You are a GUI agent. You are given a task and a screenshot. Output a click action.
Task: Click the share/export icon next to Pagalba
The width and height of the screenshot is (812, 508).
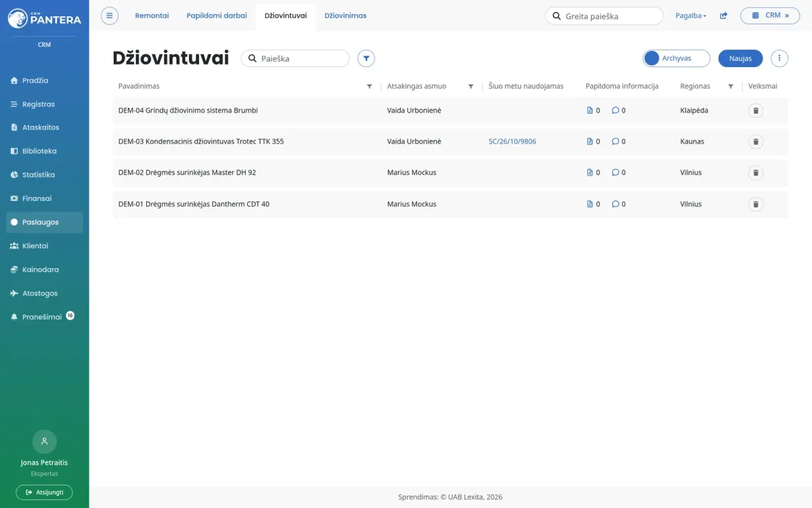pos(723,16)
